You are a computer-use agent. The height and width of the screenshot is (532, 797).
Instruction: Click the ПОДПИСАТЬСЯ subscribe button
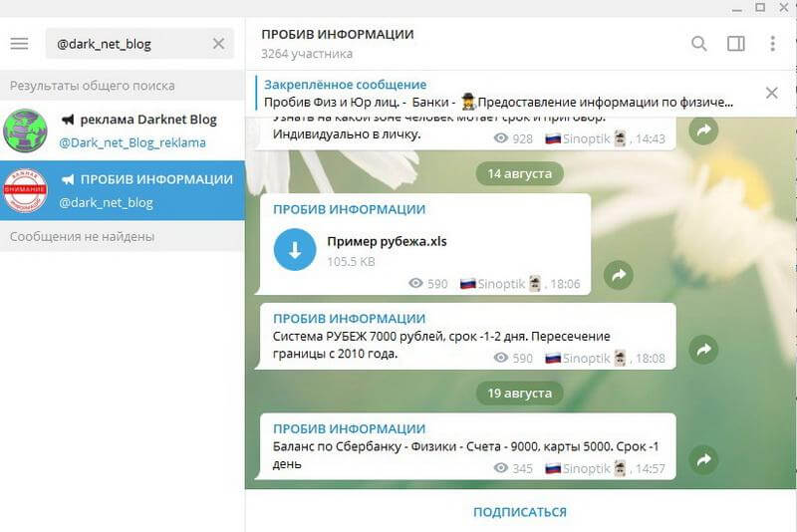pos(520,512)
